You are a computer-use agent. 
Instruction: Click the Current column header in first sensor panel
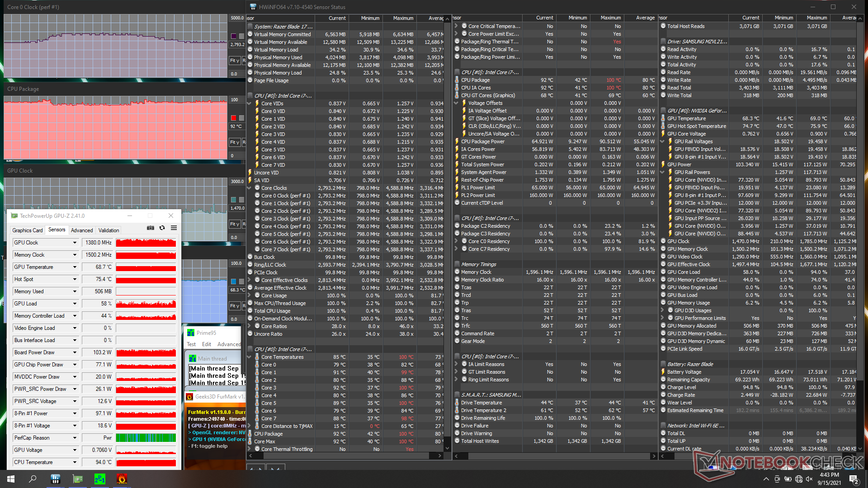point(337,18)
